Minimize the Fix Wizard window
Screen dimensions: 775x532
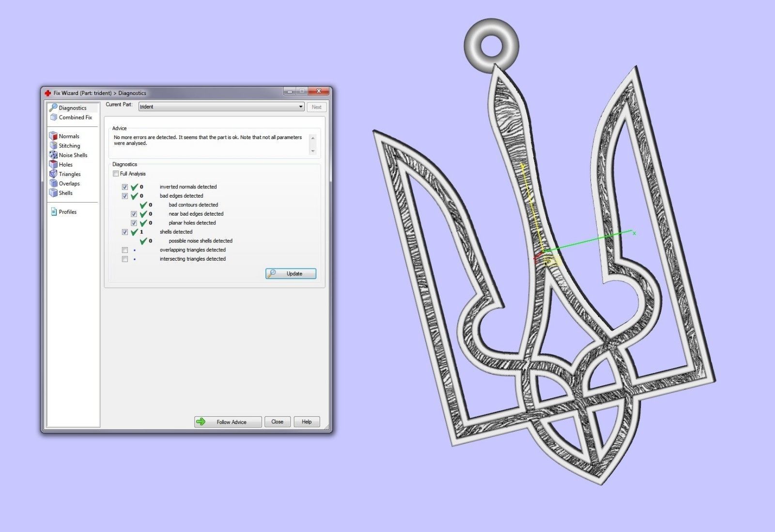(290, 91)
